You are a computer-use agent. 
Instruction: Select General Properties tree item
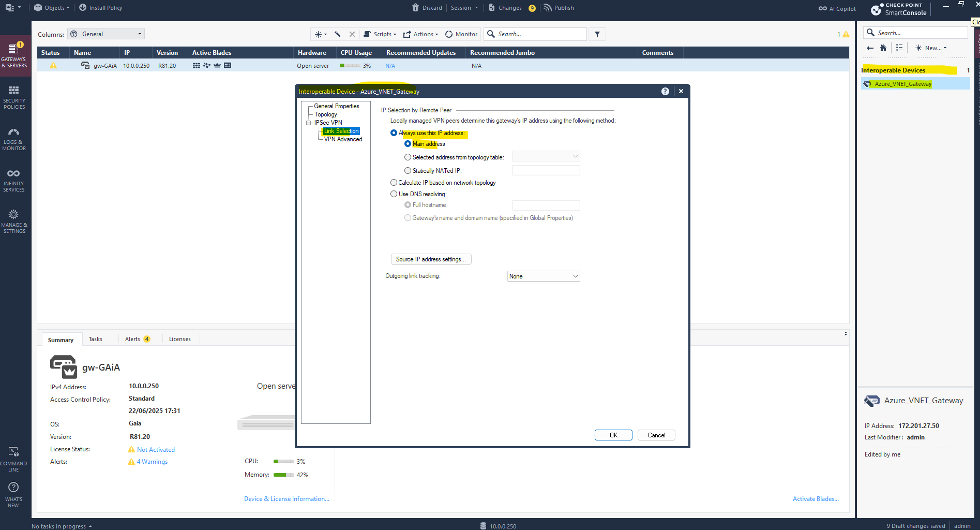pos(336,106)
